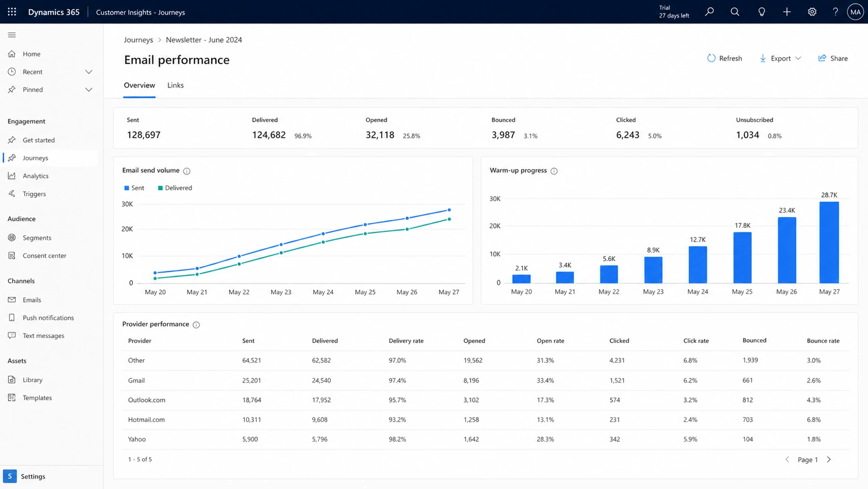Screen dimensions: 868x489
Task: Click the Text messages chat icon
Action: tap(12, 336)
